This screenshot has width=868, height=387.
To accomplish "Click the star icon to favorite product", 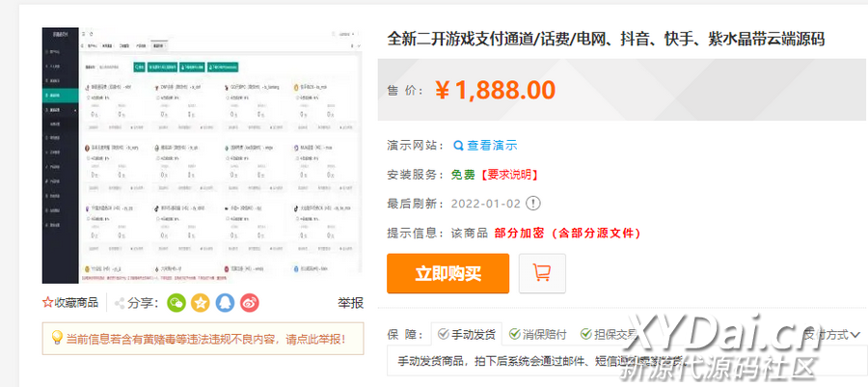I will click(x=47, y=303).
